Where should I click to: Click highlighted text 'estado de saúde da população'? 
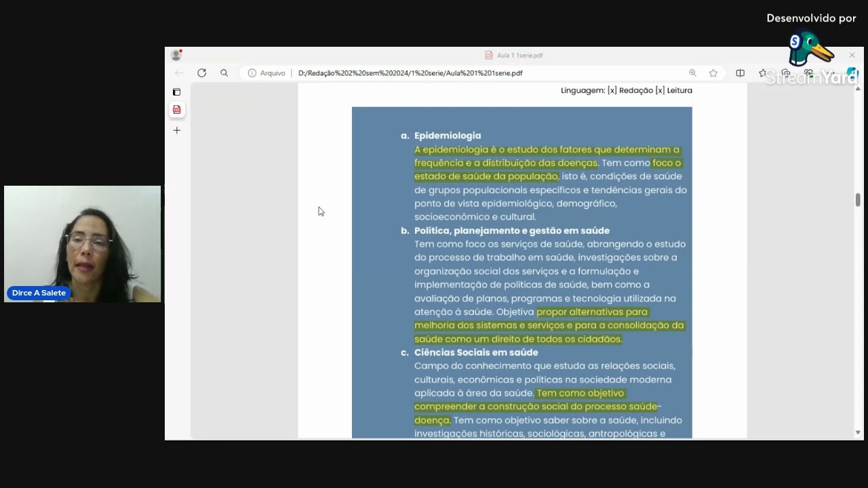click(486, 176)
